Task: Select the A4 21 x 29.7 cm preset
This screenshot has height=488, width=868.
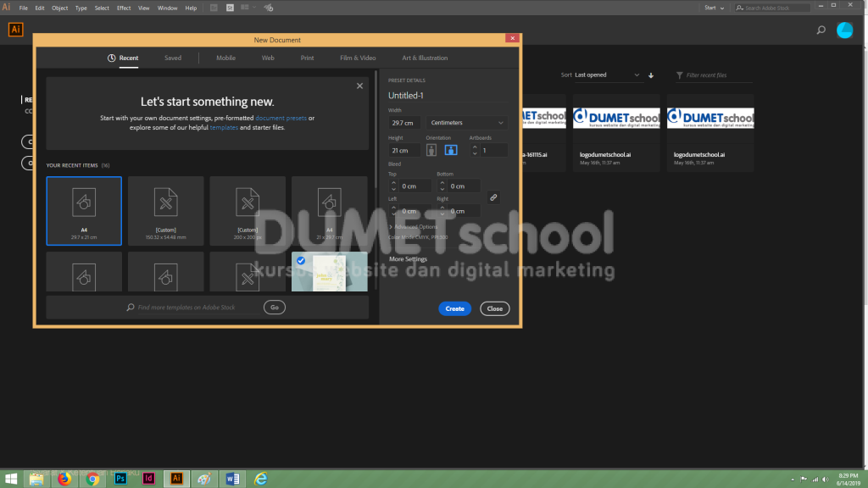Action: point(330,211)
